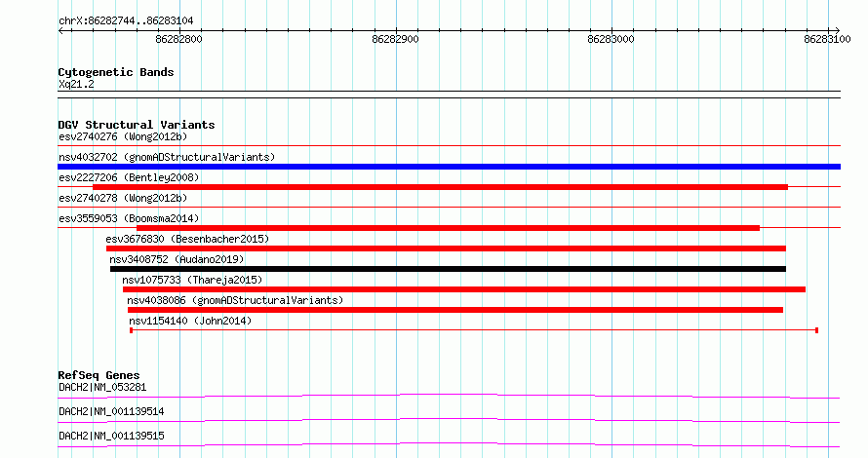Screen dimensions: 868x458
Task: Open the DGV Structural Variants track heading
Action: pyautogui.click(x=137, y=125)
